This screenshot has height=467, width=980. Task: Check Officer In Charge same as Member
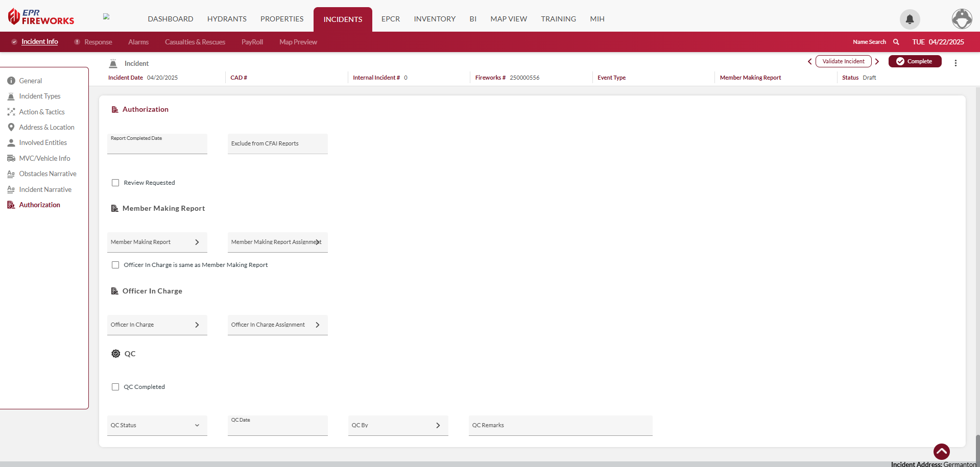[115, 265]
